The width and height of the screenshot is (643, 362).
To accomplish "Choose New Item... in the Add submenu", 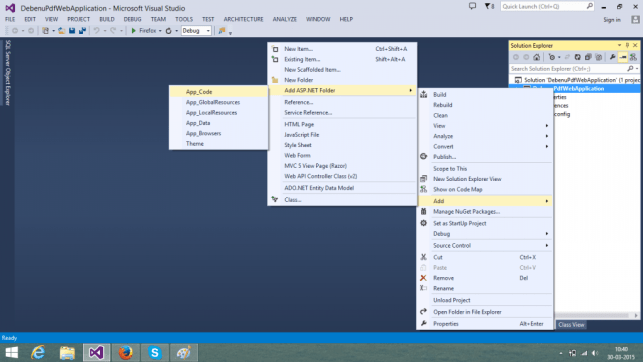I will point(342,49).
